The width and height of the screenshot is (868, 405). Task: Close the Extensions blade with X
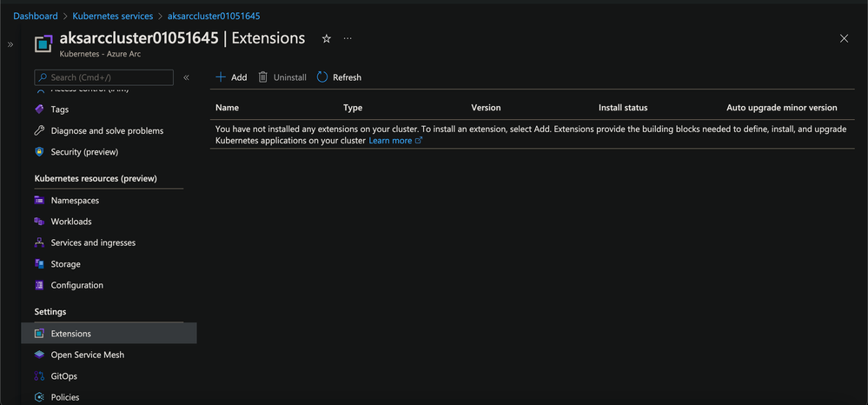845,38
